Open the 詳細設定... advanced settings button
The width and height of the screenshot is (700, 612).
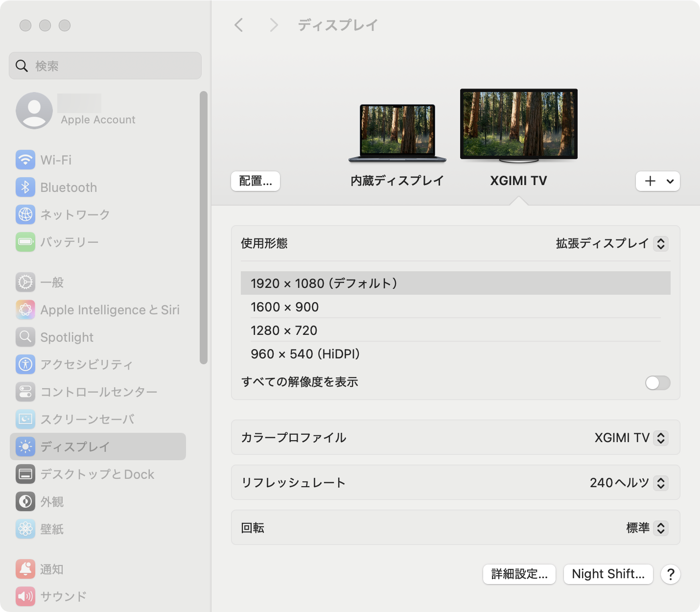coord(519,574)
